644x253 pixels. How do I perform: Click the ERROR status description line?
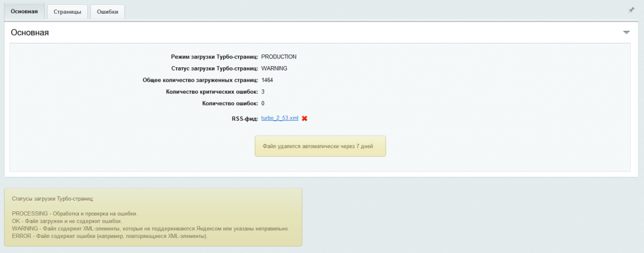click(109, 236)
